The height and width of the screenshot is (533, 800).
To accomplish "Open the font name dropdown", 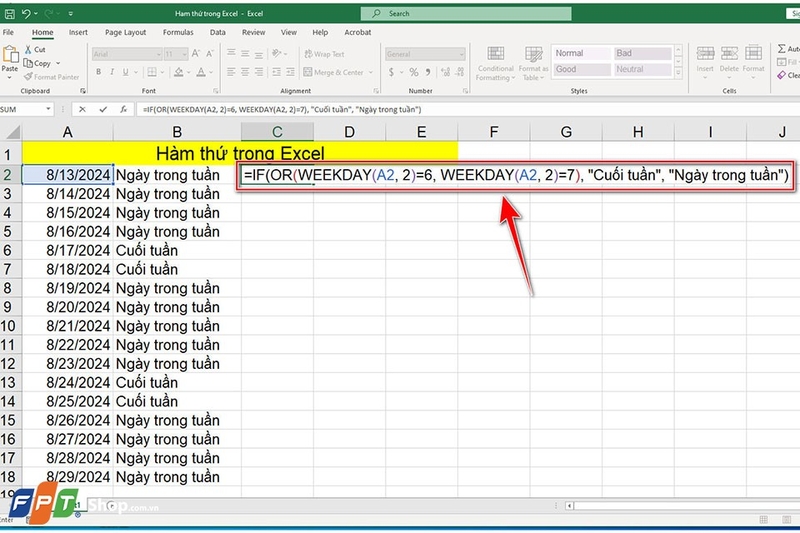I will [158, 54].
